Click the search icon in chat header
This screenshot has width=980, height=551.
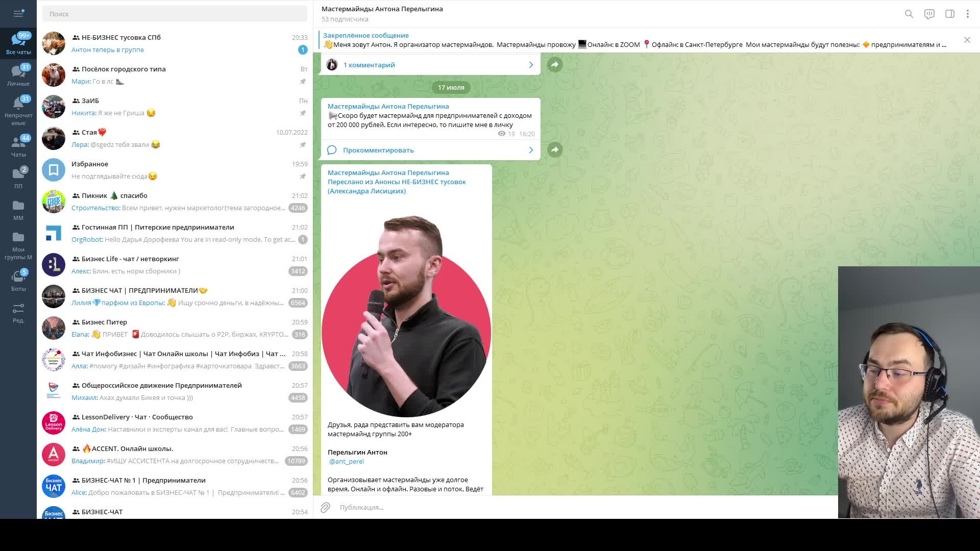(x=909, y=14)
